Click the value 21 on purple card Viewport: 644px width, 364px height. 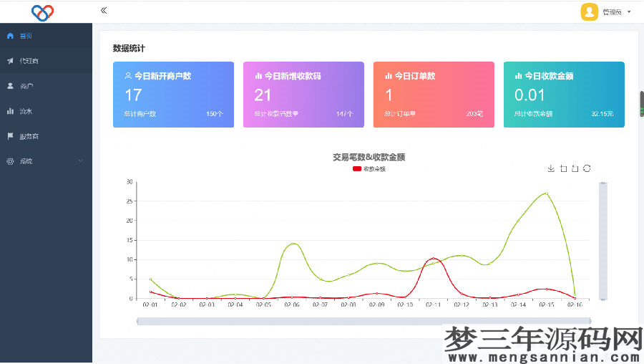pyautogui.click(x=263, y=95)
